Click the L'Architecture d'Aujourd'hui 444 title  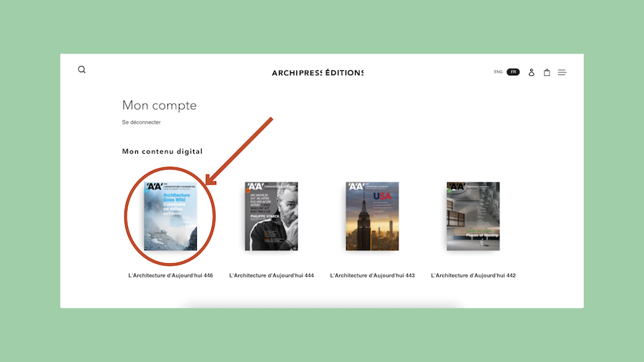pos(271,275)
